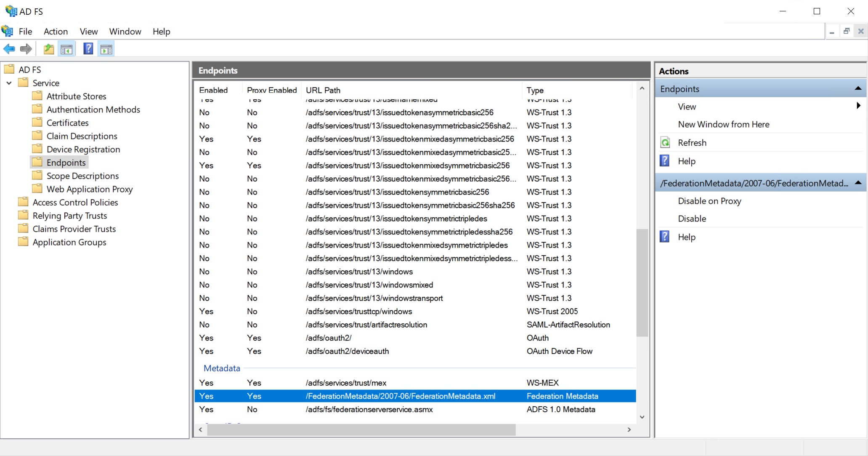The image size is (868, 456).
Task: Select the /FederationMetadata/2007-06/FederationMetadata.xml row
Action: pyautogui.click(x=415, y=396)
